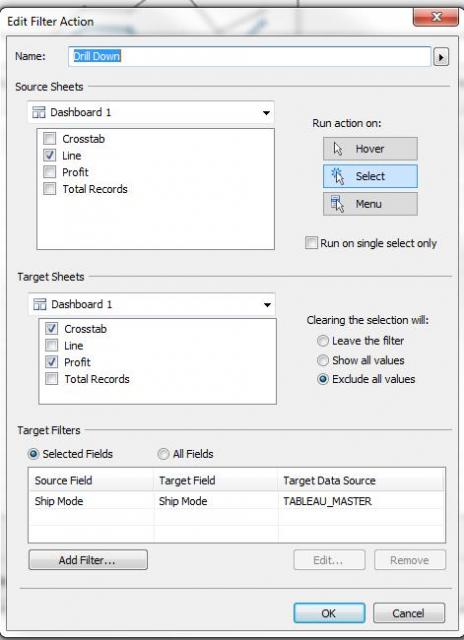Uncheck Line in Source Sheets
This screenshot has width=464, height=640.
[50, 156]
